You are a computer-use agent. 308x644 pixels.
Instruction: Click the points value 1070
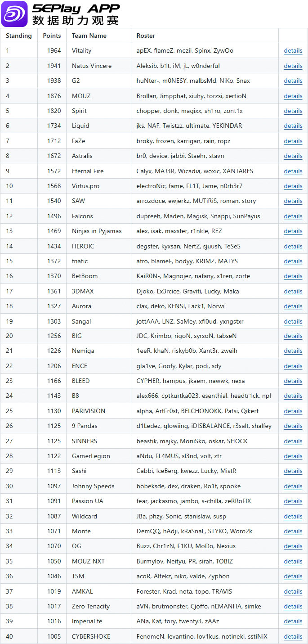point(54,546)
